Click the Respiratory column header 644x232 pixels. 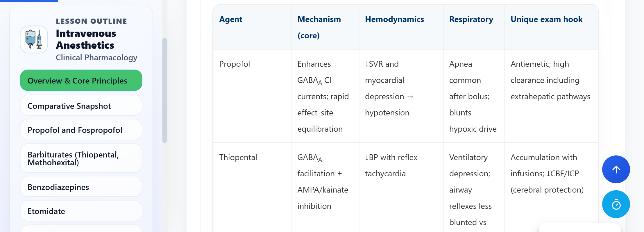pos(471,19)
